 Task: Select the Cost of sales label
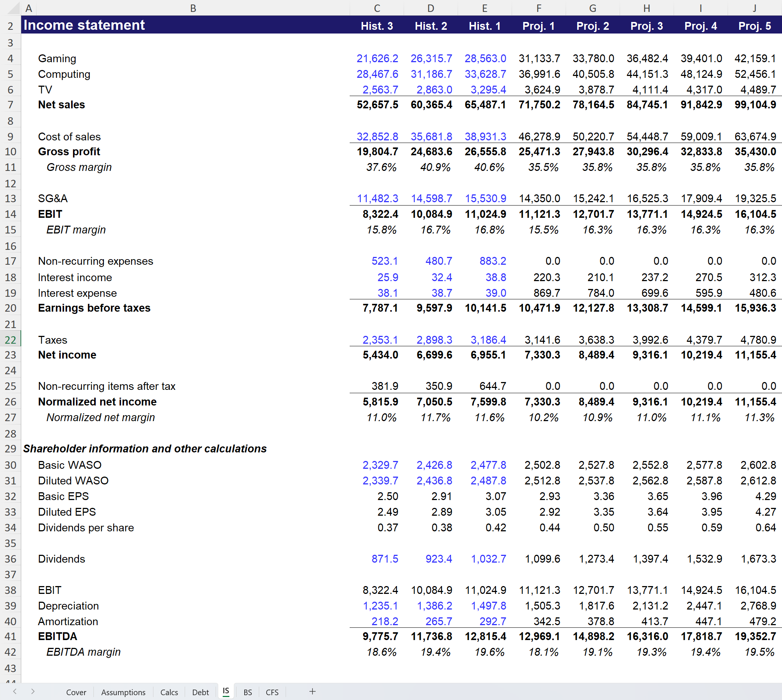click(x=69, y=137)
